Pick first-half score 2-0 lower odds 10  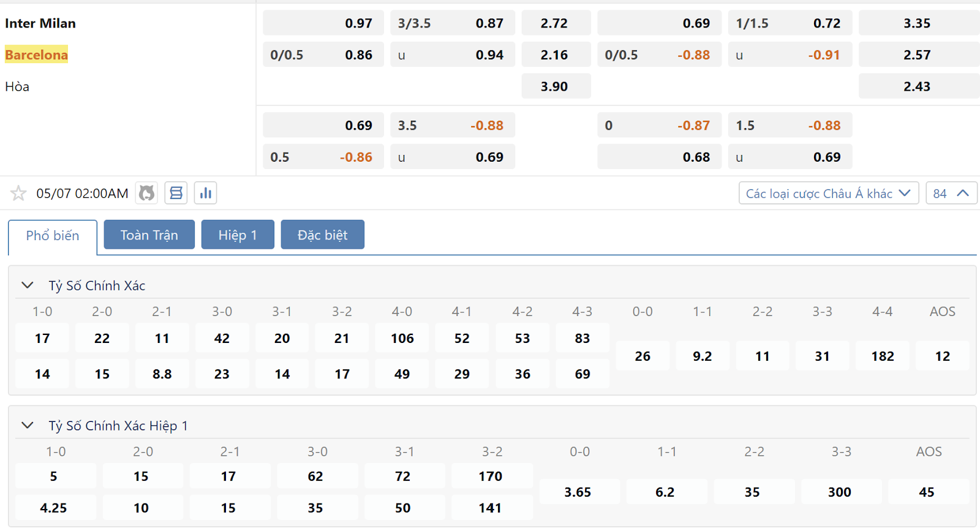[x=143, y=508]
